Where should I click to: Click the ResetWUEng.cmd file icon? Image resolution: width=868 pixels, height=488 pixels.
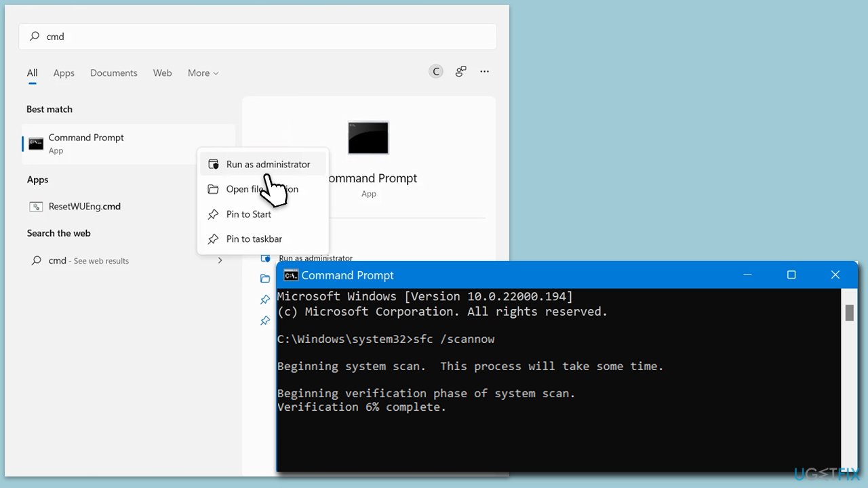coord(36,207)
